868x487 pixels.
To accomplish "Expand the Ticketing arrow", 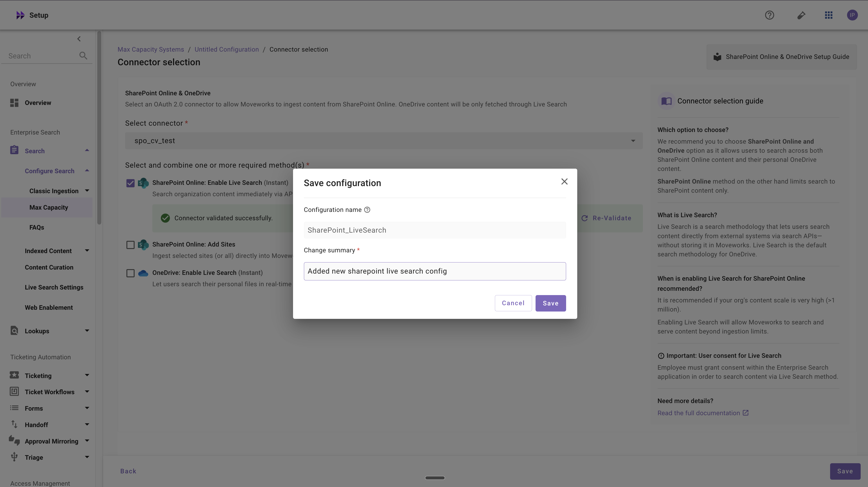I will coord(87,375).
